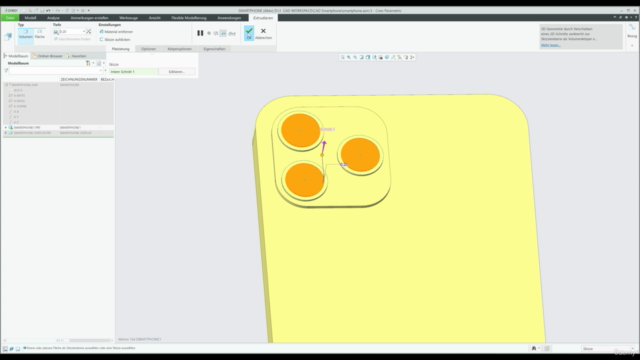Expand the SMARTPHONE-DISPLAY.PRT tree node
The height and width of the screenshot is (360, 640).
tap(6, 133)
